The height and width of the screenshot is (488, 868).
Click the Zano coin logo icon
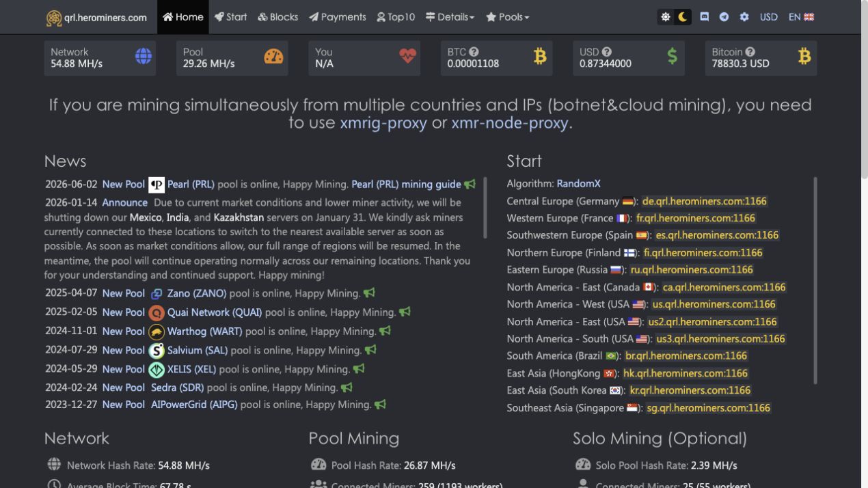[157, 294]
